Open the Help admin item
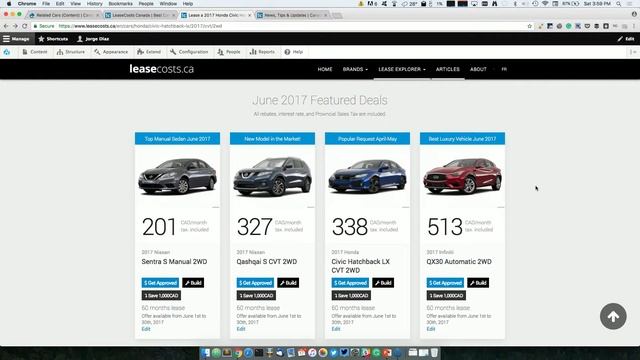Viewport: 640px width, 360px height. [294, 52]
